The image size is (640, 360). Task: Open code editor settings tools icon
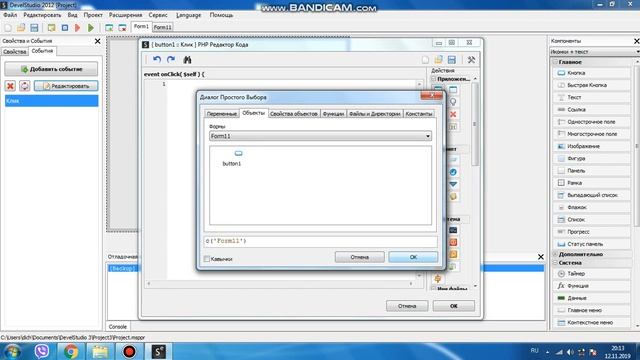click(x=471, y=60)
